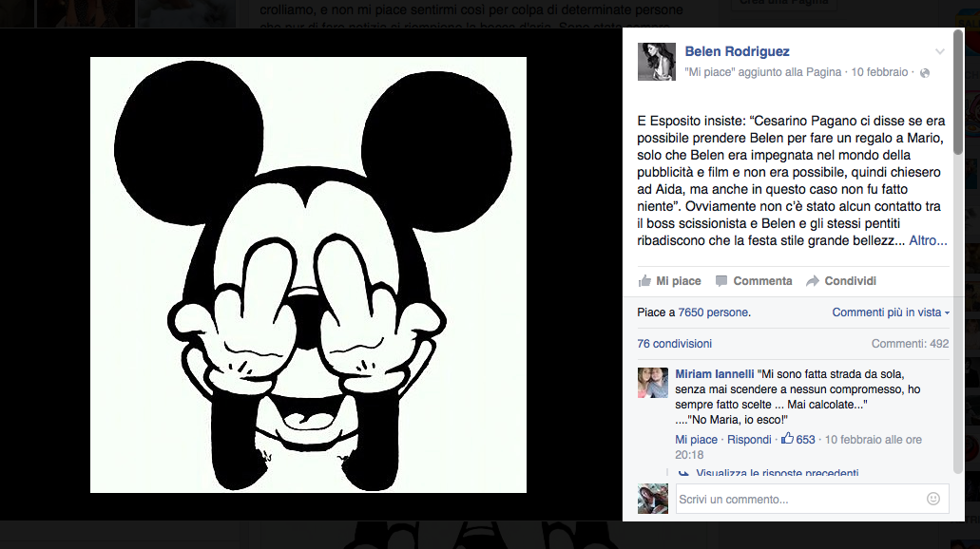Click Rispondi under Miriam Iannelli's comment
Viewport: 980px width, 549px height.
pyautogui.click(x=749, y=440)
